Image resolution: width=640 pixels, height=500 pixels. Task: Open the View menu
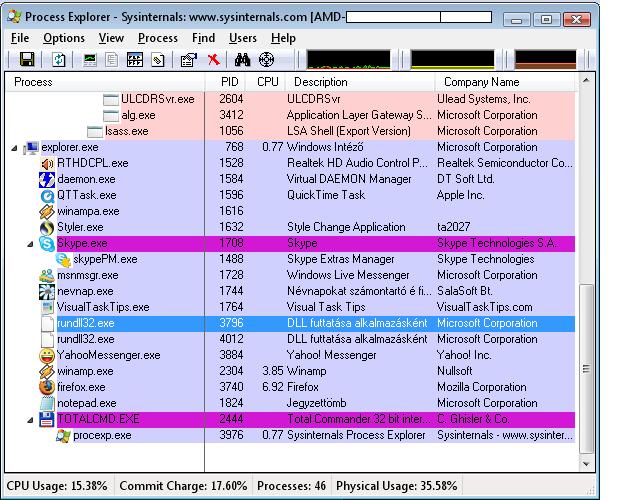pyautogui.click(x=111, y=38)
